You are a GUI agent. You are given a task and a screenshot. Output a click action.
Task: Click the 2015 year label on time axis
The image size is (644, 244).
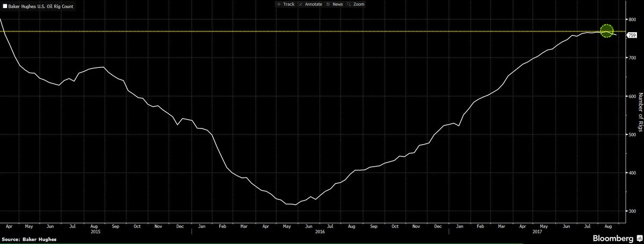[95, 232]
